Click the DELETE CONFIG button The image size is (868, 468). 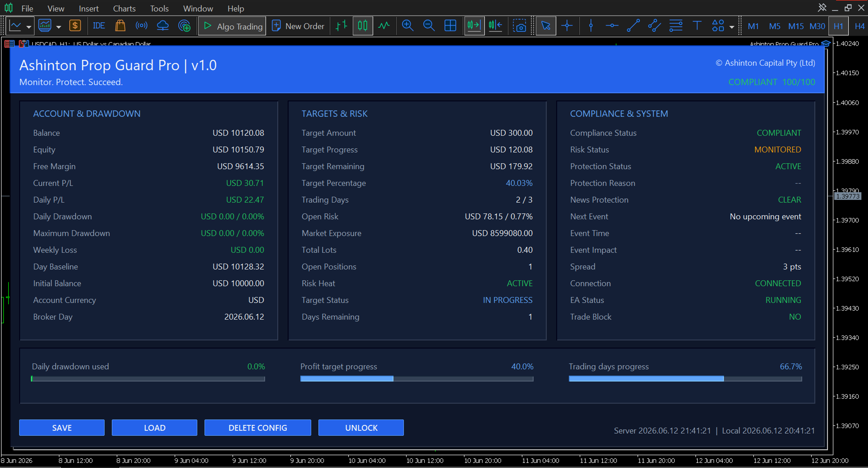click(258, 428)
